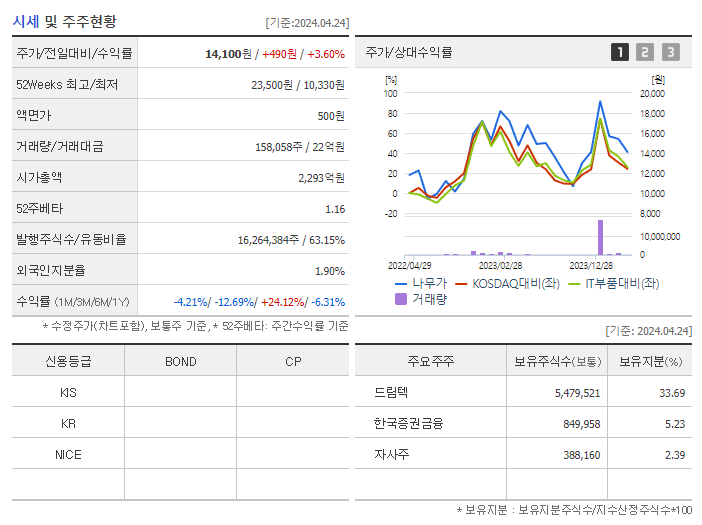Select the volume 158,058주 / 22억원
This screenshot has height=525, width=702.
pyautogui.click(x=300, y=147)
